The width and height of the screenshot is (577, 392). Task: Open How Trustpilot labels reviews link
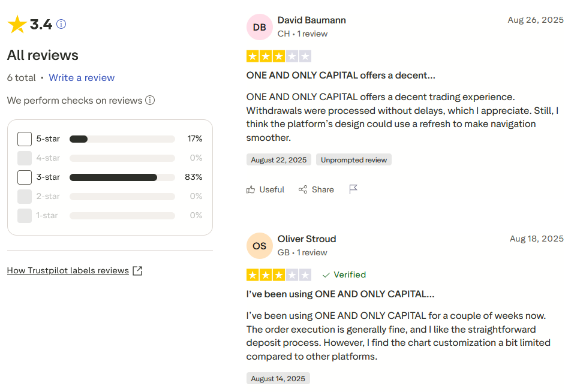tap(68, 270)
